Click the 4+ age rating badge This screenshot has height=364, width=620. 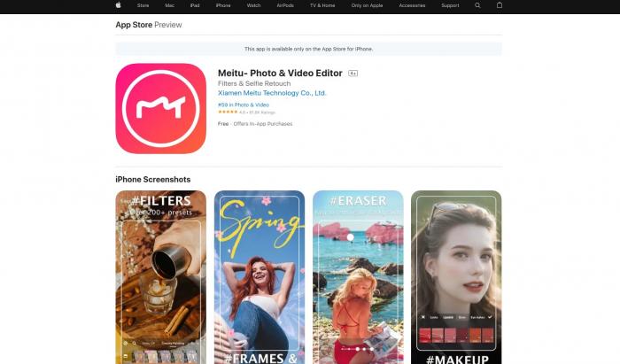pyautogui.click(x=353, y=74)
